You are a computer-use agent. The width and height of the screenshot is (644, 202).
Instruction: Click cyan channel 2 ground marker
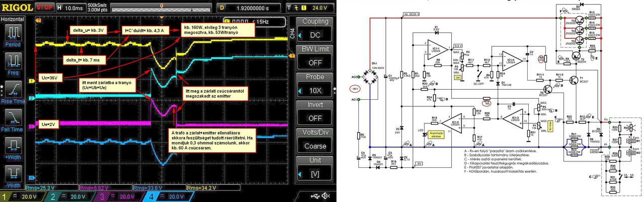(x=32, y=97)
